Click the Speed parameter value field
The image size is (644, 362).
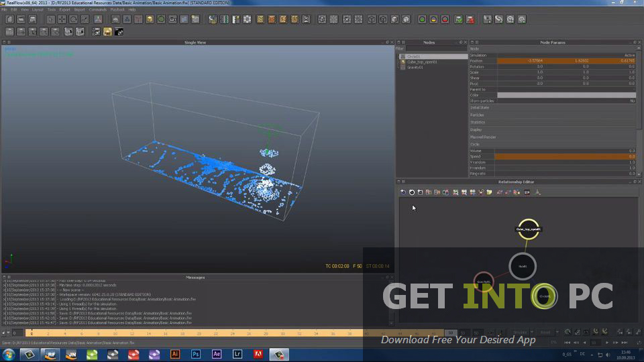coord(565,156)
